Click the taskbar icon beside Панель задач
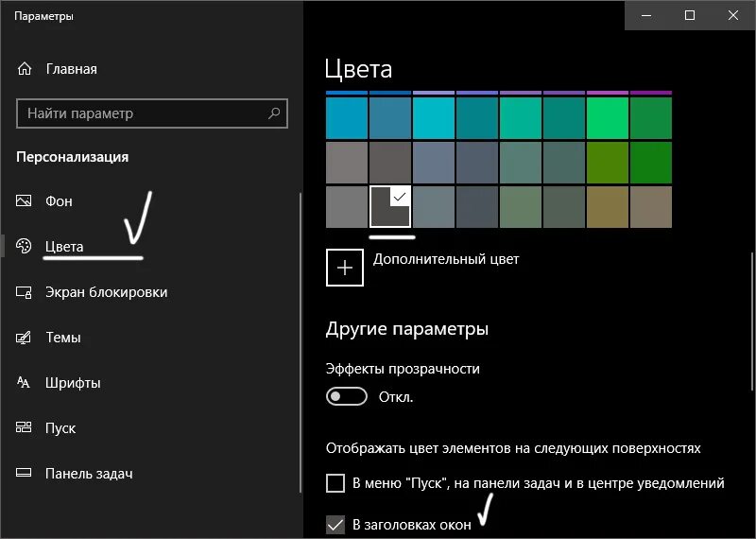 click(x=24, y=473)
